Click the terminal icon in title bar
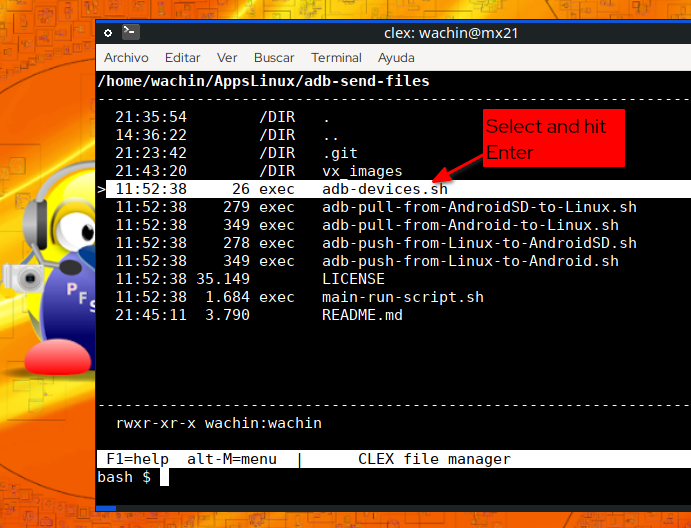The height and width of the screenshot is (528, 691). (131, 32)
